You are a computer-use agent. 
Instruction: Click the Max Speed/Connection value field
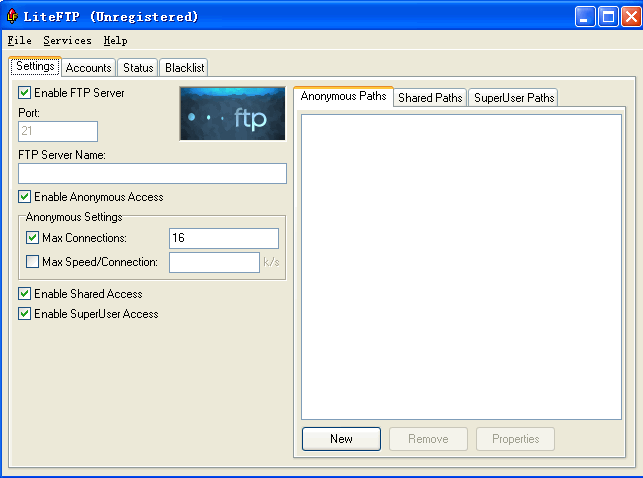pos(214,262)
